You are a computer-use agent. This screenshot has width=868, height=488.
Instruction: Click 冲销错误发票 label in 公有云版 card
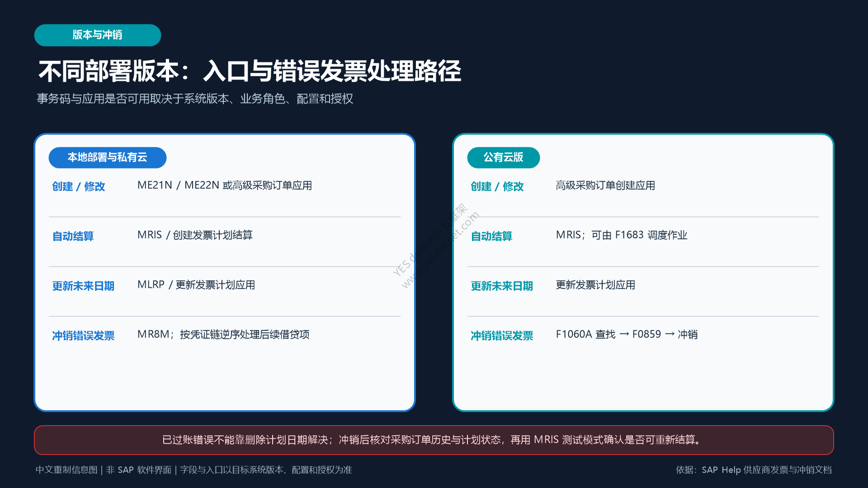tap(502, 335)
